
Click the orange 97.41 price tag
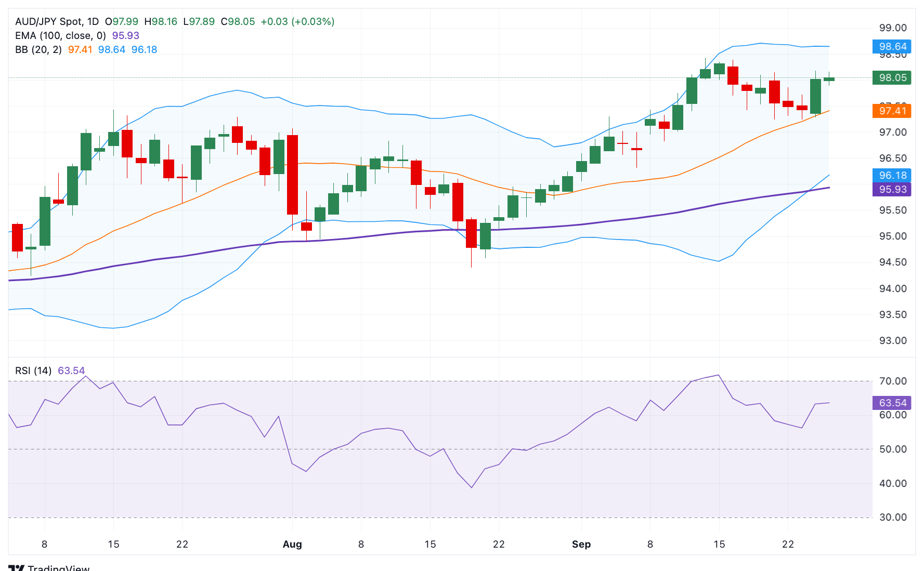[892, 111]
